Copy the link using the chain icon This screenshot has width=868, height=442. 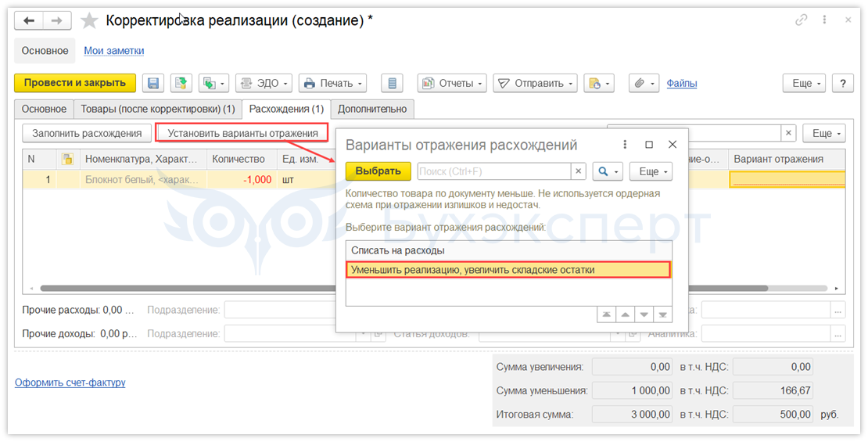tap(801, 20)
